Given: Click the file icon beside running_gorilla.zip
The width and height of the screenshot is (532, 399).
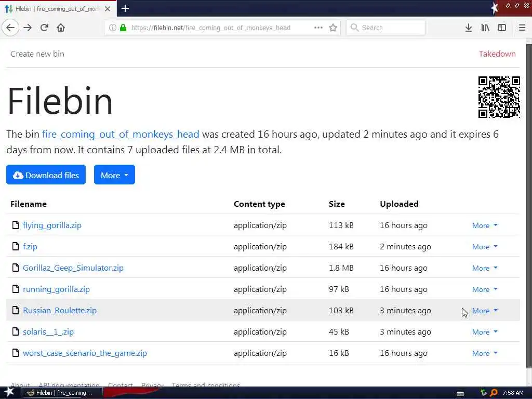Looking at the screenshot, I should (15, 289).
